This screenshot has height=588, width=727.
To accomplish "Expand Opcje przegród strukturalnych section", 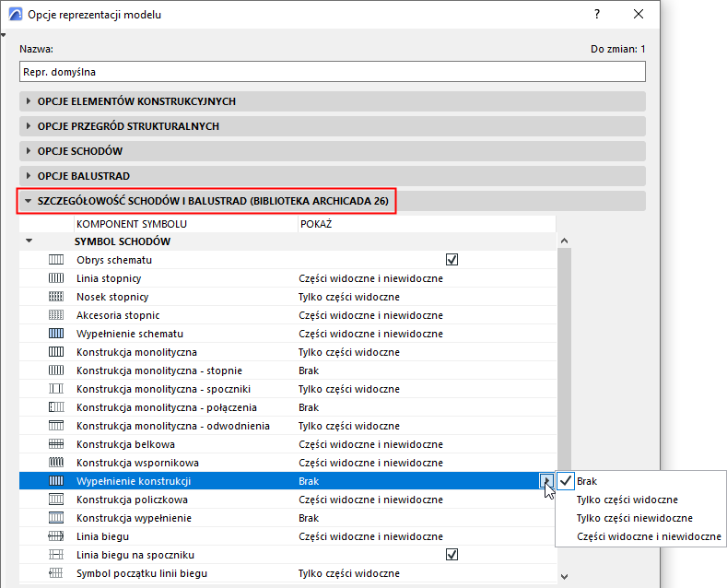I will [x=29, y=126].
